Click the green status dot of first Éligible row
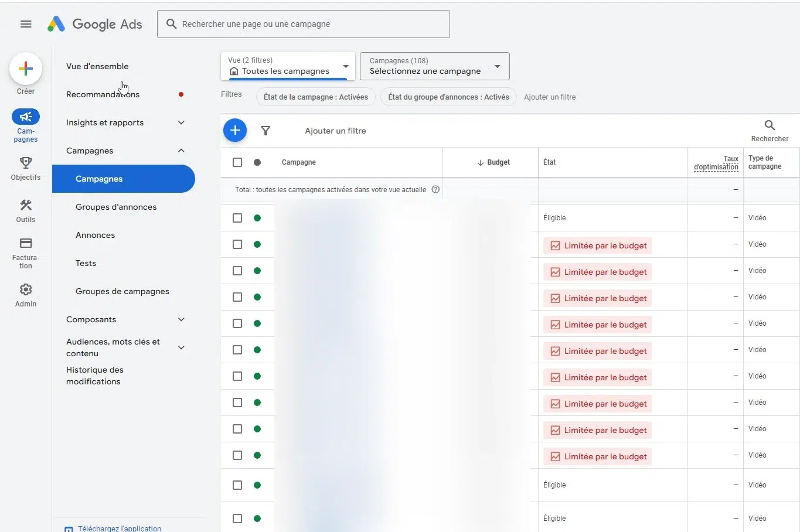Image resolution: width=800 pixels, height=532 pixels. pyautogui.click(x=257, y=218)
